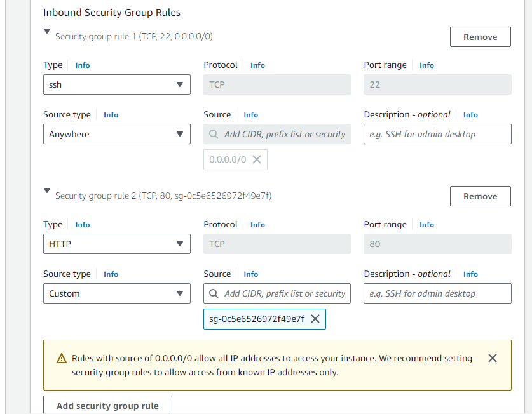Open the Anywhere Source type dropdown
This screenshot has height=414, width=532.
[117, 134]
